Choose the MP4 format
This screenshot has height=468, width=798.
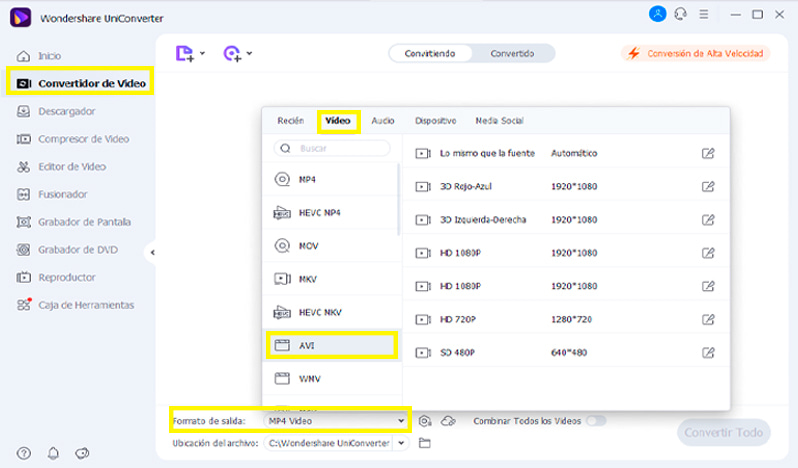click(x=330, y=180)
